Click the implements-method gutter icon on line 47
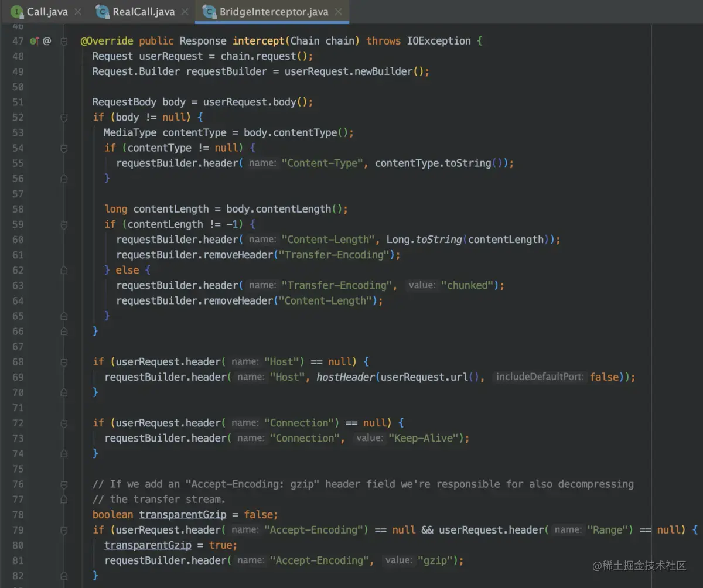The height and width of the screenshot is (588, 703). click(34, 41)
